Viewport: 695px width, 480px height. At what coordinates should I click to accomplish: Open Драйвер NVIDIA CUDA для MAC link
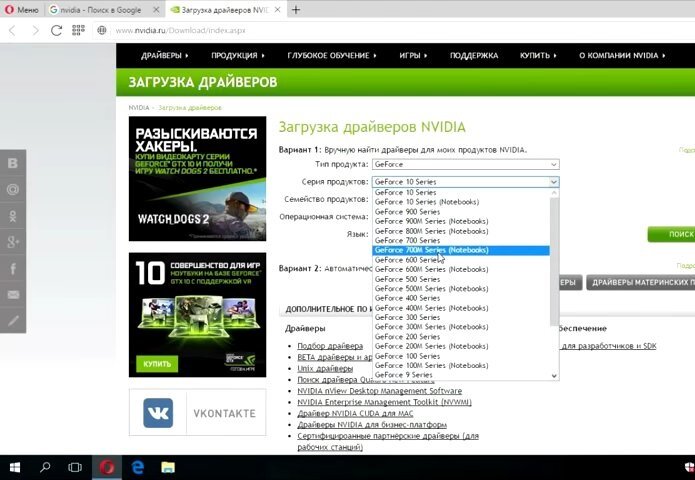[x=355, y=413]
